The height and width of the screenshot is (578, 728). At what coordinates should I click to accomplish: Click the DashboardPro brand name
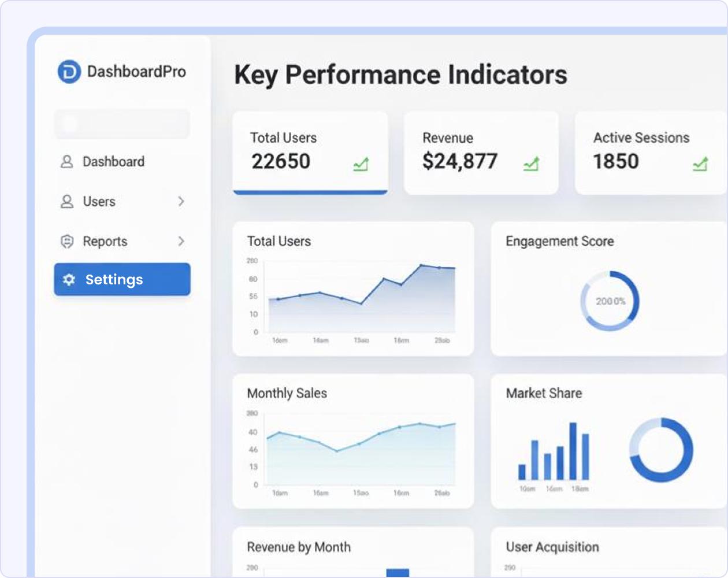point(136,72)
